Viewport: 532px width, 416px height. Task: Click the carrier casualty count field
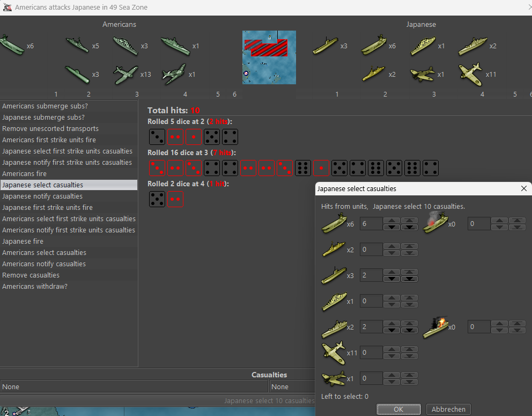tap(371, 224)
